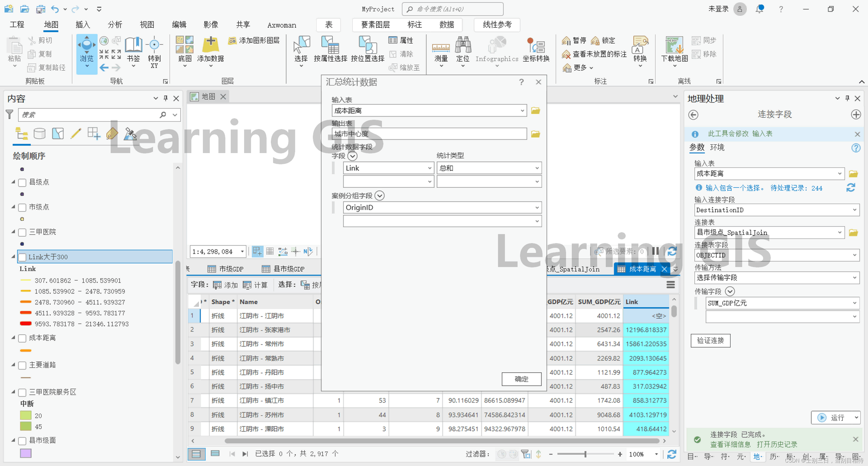
Task: Enable the 三甲医院 layer checkbox
Action: tap(22, 232)
